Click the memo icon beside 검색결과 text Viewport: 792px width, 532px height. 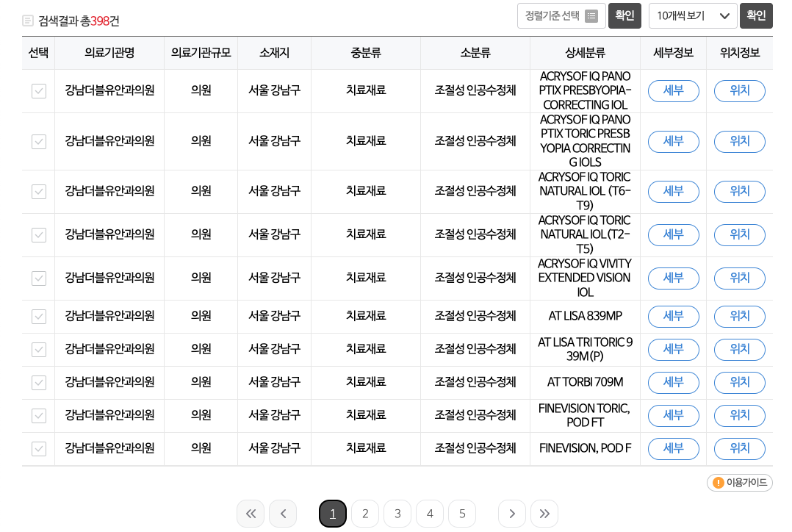point(27,21)
